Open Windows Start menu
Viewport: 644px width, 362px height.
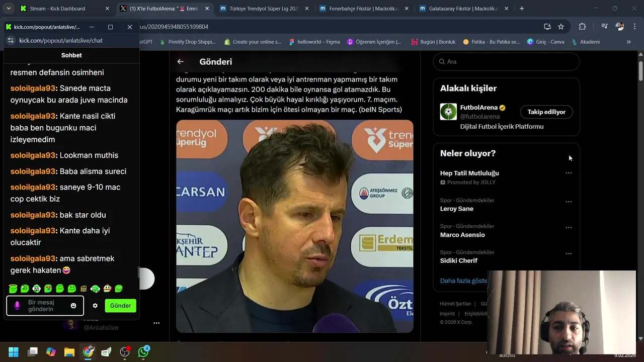14,352
